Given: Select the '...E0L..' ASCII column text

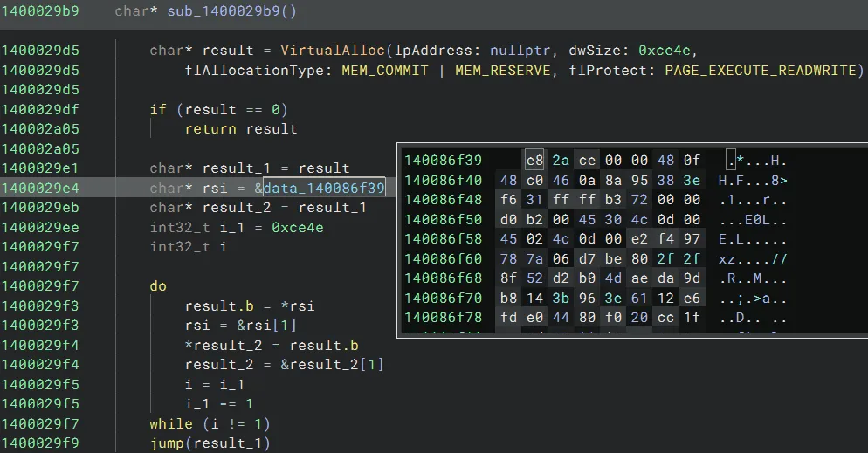Looking at the screenshot, I should point(753,220).
